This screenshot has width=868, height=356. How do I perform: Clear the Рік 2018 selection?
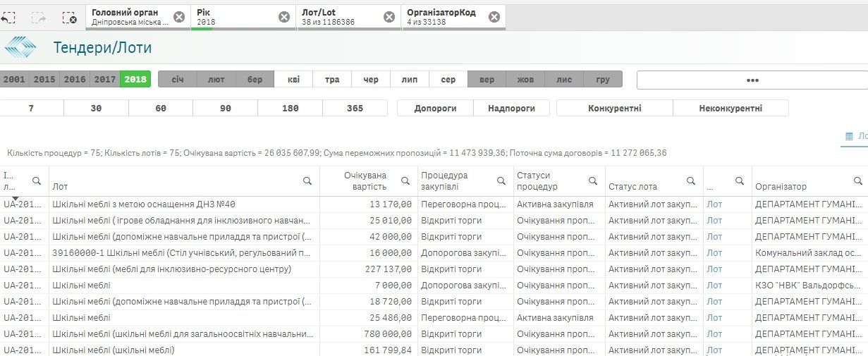tap(284, 17)
